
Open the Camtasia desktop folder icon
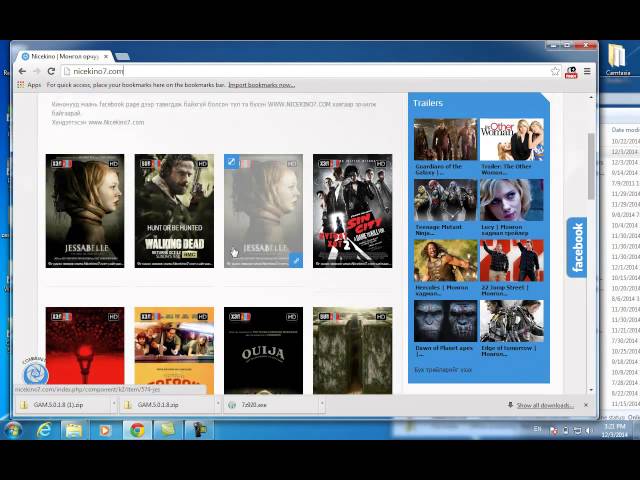click(x=617, y=60)
